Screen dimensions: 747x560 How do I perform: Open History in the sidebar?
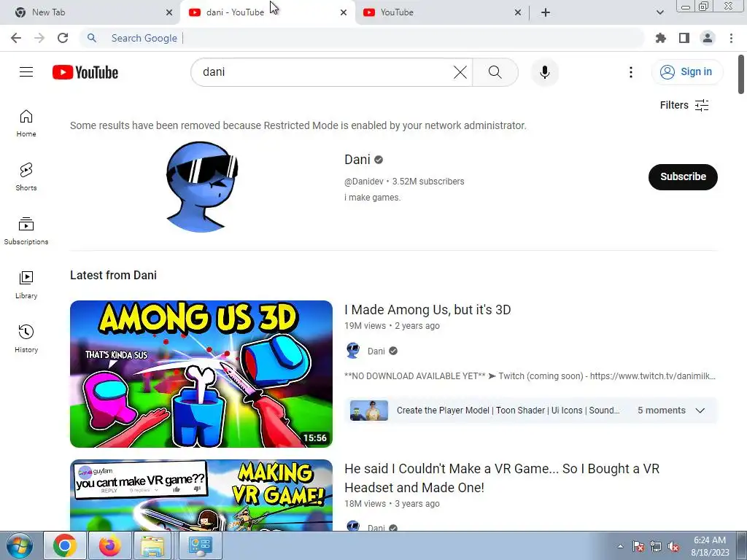26,338
